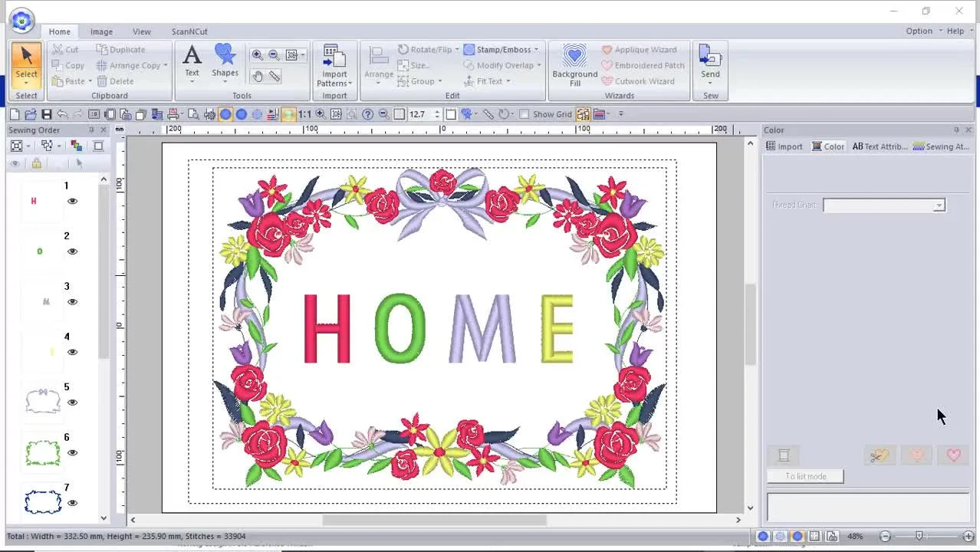This screenshot has width=980, height=552.
Task: Toggle visibility eye of sewing item 5
Action: (x=72, y=402)
